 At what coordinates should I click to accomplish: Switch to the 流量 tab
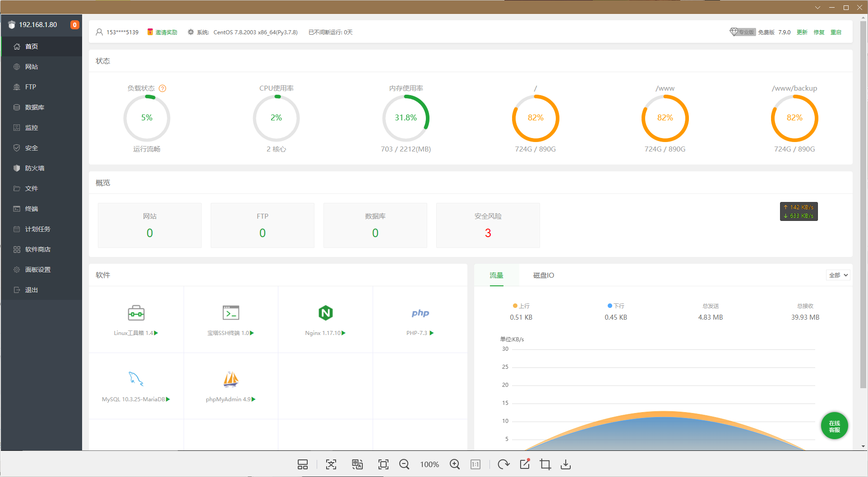pyautogui.click(x=496, y=275)
